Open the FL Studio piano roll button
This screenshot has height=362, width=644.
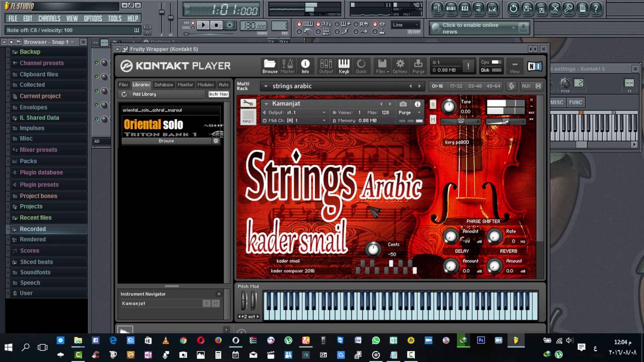[x=464, y=8]
